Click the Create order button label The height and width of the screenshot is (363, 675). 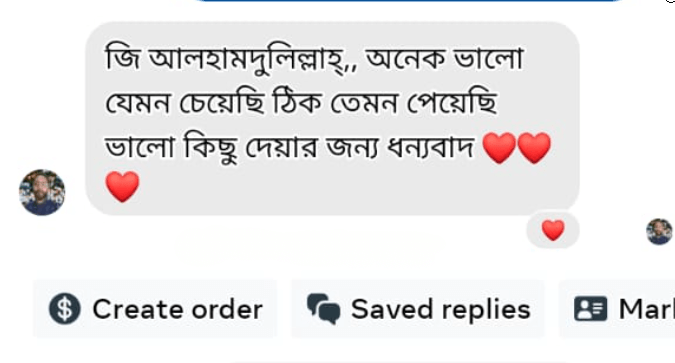[177, 309]
